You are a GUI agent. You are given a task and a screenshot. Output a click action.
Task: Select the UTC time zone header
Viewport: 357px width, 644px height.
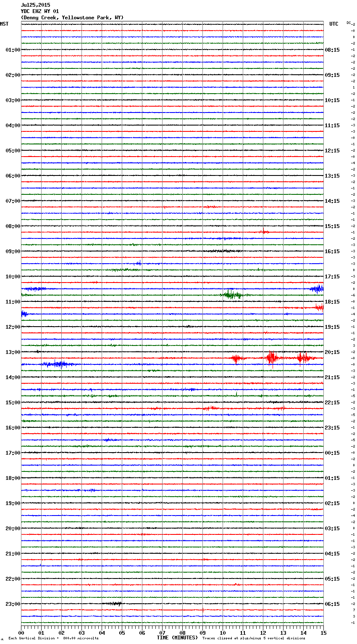(334, 24)
